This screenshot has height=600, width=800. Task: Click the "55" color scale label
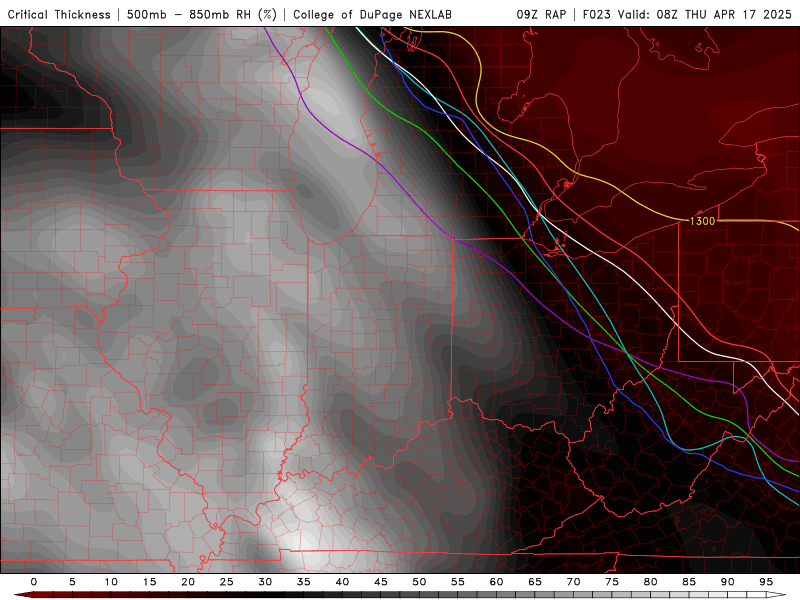click(x=458, y=582)
